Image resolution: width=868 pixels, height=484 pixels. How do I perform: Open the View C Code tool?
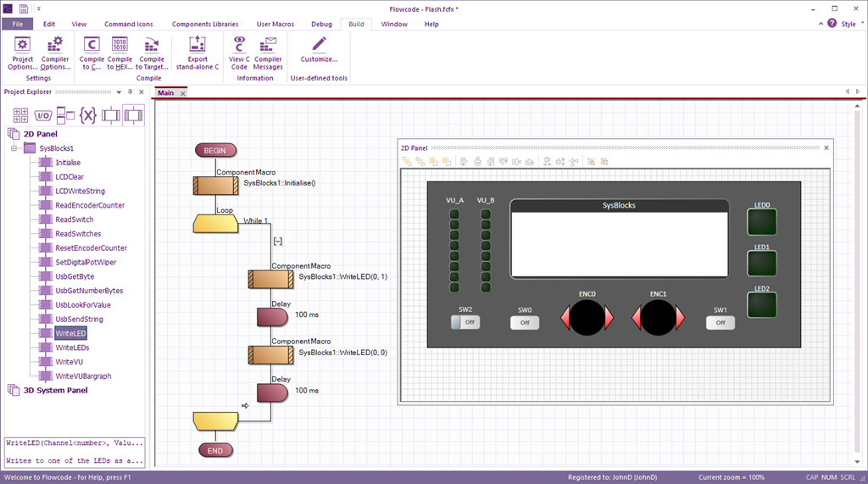click(239, 53)
